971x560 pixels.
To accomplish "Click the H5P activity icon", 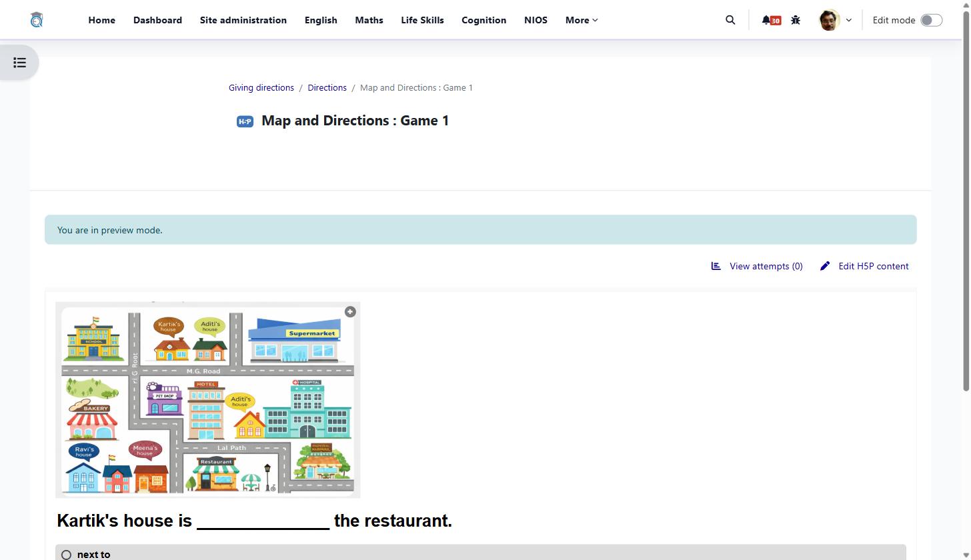I will click(245, 121).
